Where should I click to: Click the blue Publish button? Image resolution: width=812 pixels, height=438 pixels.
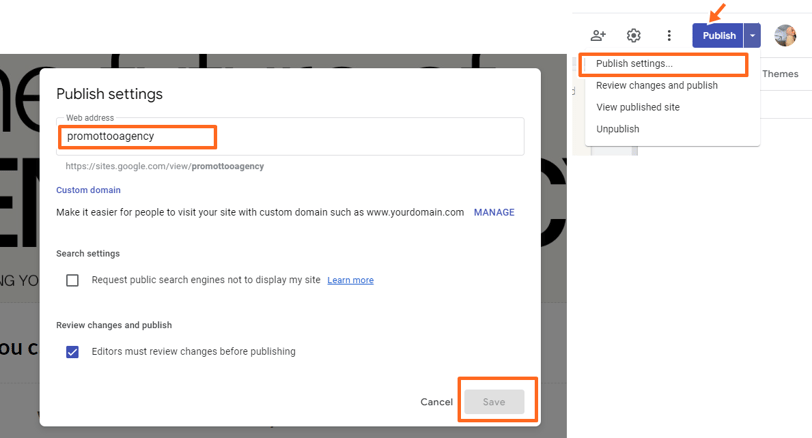718,35
